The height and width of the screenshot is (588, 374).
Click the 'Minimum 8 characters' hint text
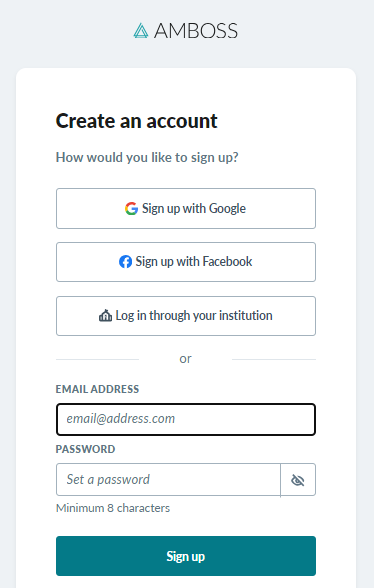(113, 508)
